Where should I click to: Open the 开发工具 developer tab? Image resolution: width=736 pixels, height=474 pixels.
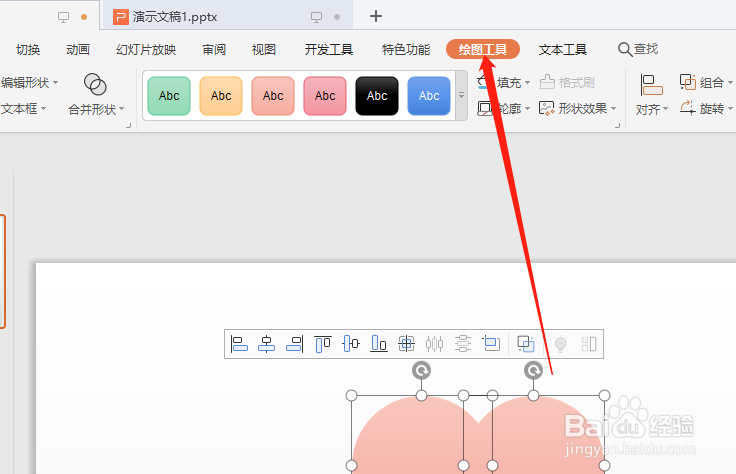pos(329,49)
